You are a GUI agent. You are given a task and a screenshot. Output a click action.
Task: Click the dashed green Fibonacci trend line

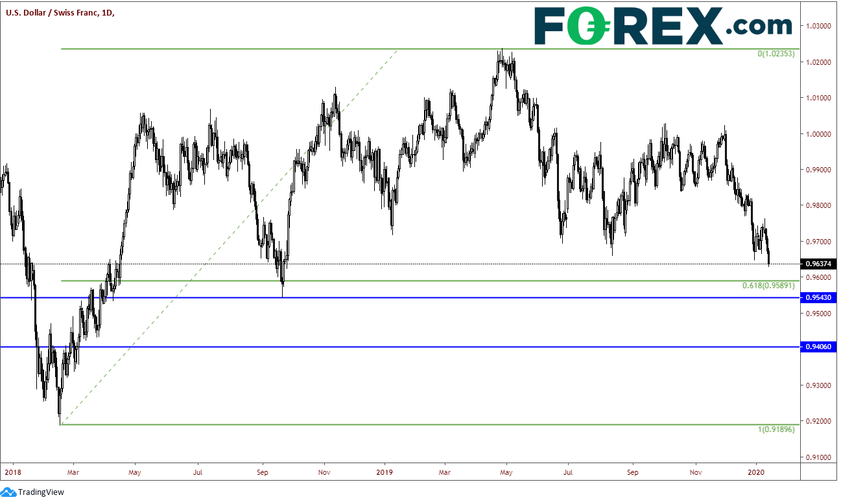[228, 236]
